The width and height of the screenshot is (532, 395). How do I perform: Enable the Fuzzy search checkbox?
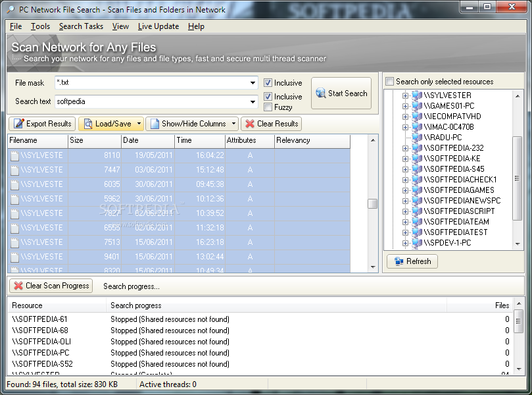[x=268, y=107]
